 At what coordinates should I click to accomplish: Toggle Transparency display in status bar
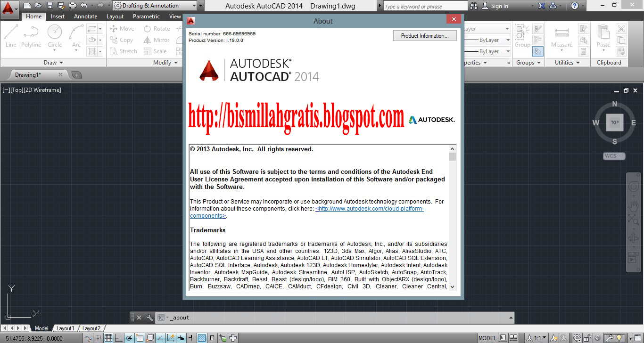point(201,338)
